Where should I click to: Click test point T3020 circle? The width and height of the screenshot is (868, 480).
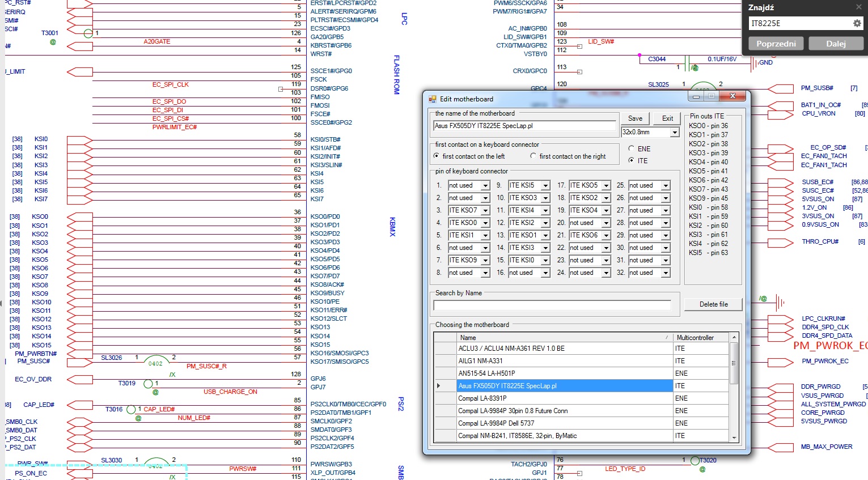pos(695,461)
